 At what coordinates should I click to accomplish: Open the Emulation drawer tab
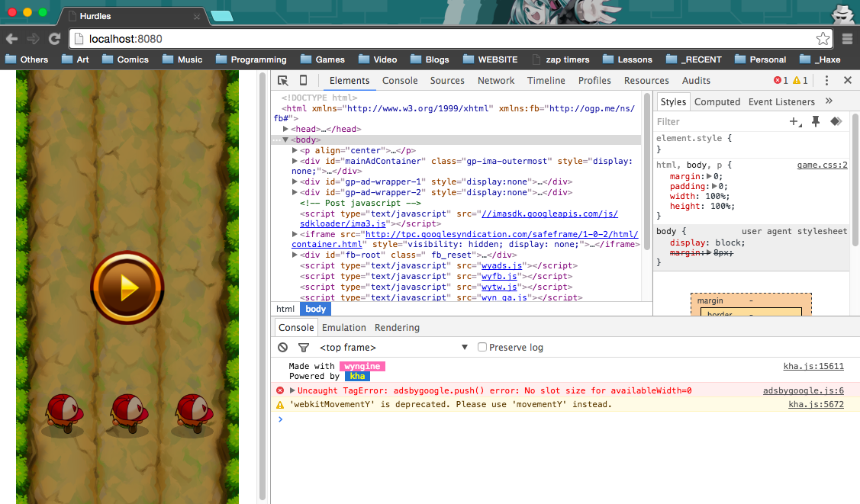[344, 328]
